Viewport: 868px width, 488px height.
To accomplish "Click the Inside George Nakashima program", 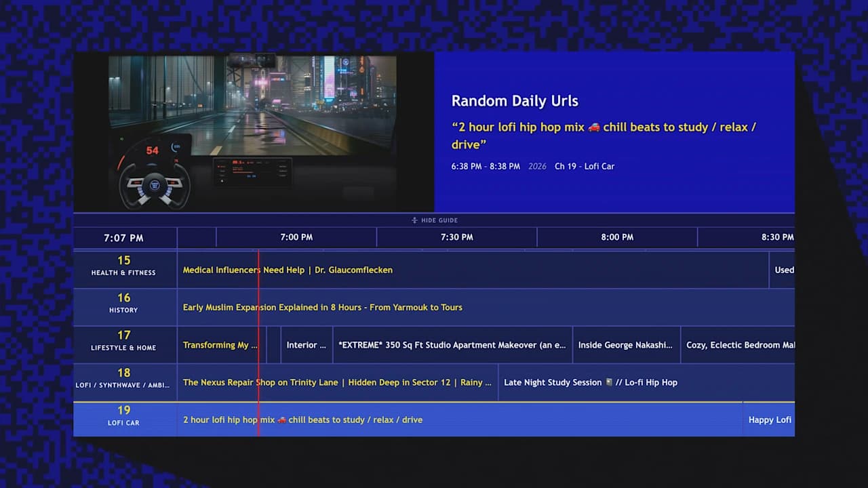I will tap(626, 344).
